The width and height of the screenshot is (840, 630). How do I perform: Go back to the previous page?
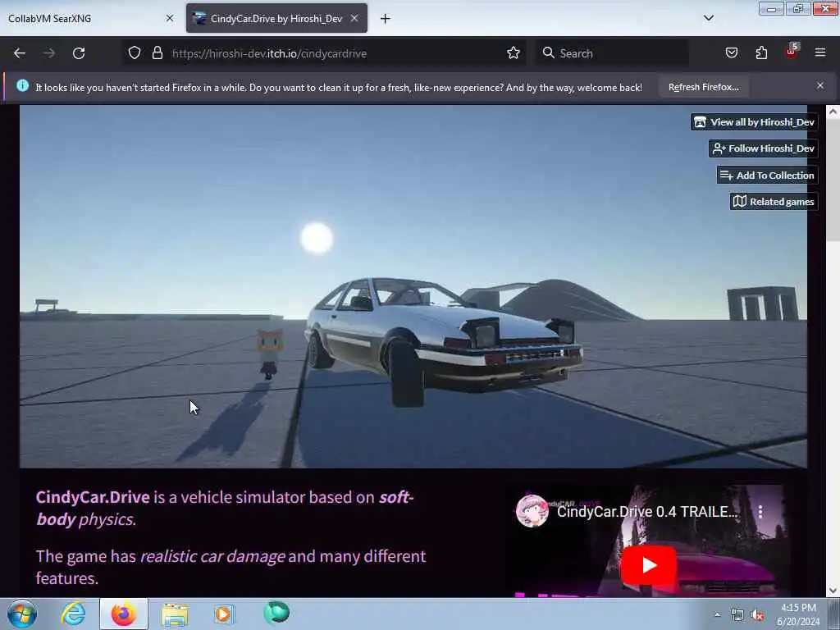[x=20, y=53]
